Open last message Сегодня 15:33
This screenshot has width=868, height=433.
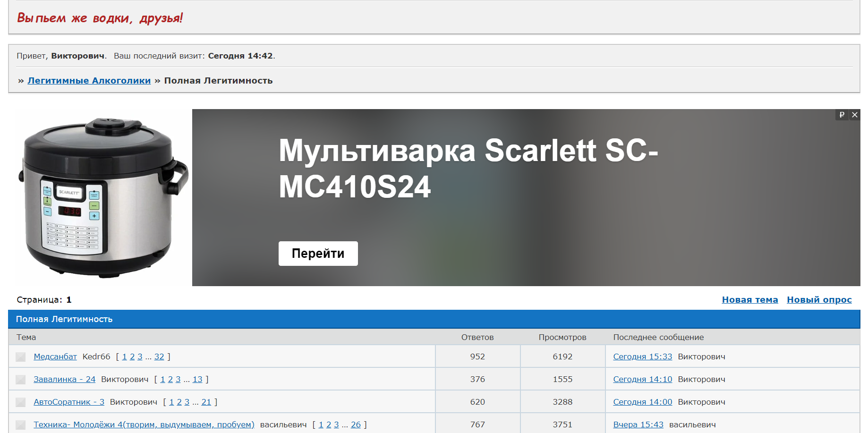643,357
